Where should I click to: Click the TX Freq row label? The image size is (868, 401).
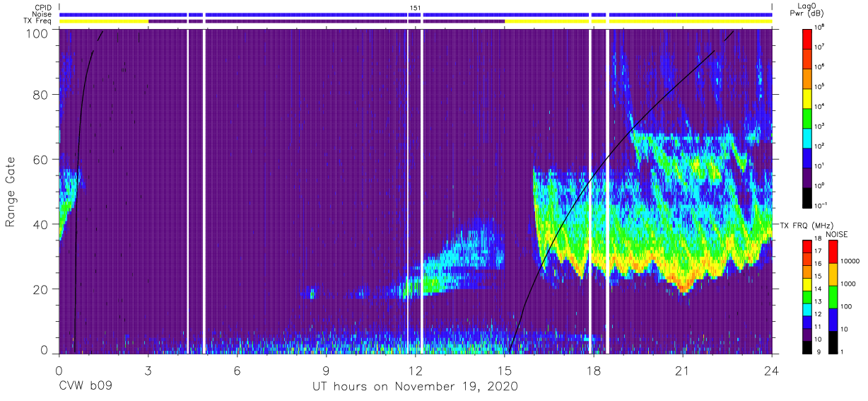click(x=38, y=21)
